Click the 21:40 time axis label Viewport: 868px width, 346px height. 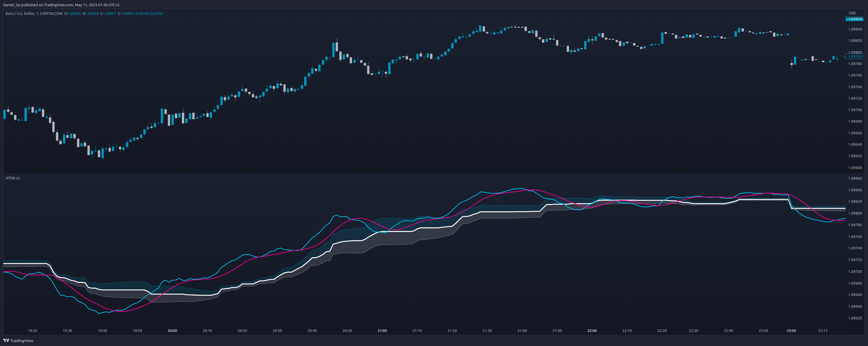(522, 331)
